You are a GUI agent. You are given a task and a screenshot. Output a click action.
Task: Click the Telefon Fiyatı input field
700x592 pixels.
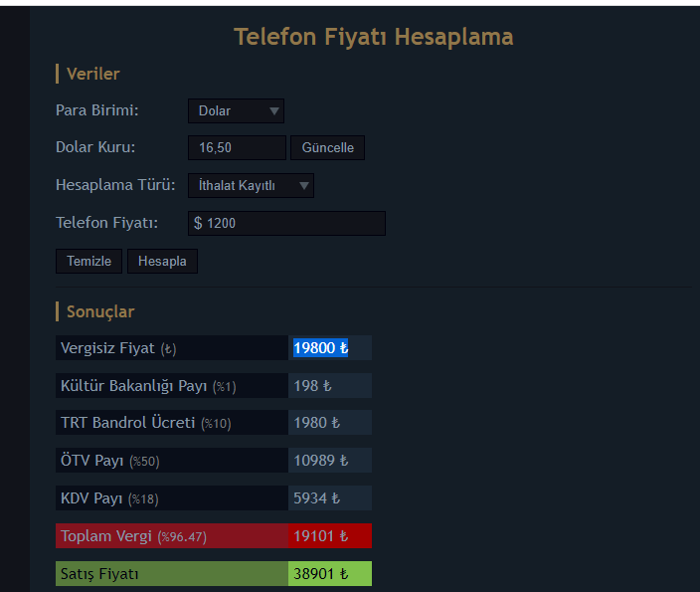(286, 223)
